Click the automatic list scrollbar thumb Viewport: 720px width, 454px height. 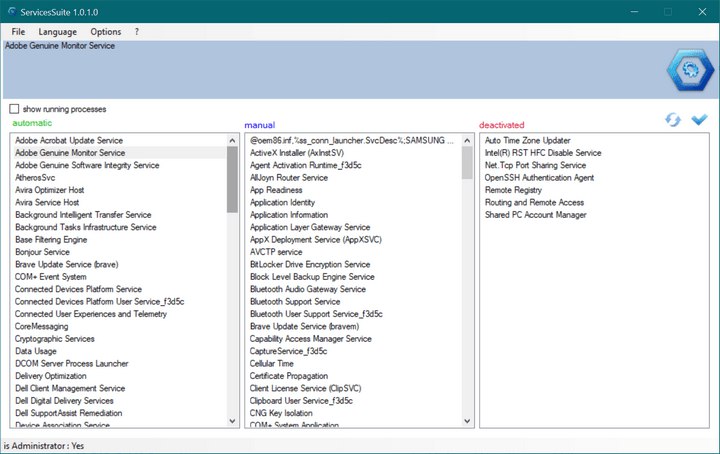tap(232, 179)
